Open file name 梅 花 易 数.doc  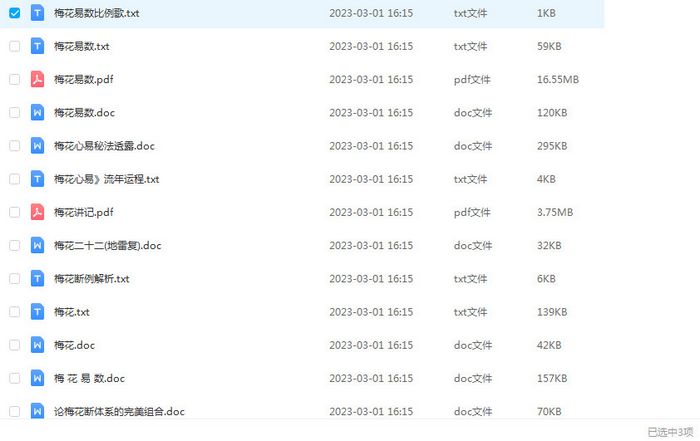[x=89, y=378]
